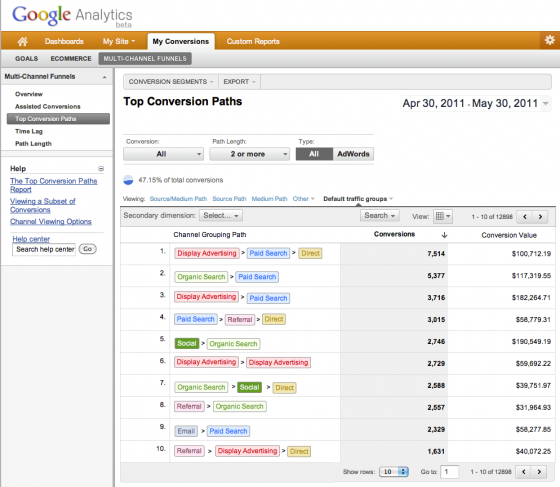Open the Ecommerce sub-tab
560x487 pixels.
[x=71, y=59]
